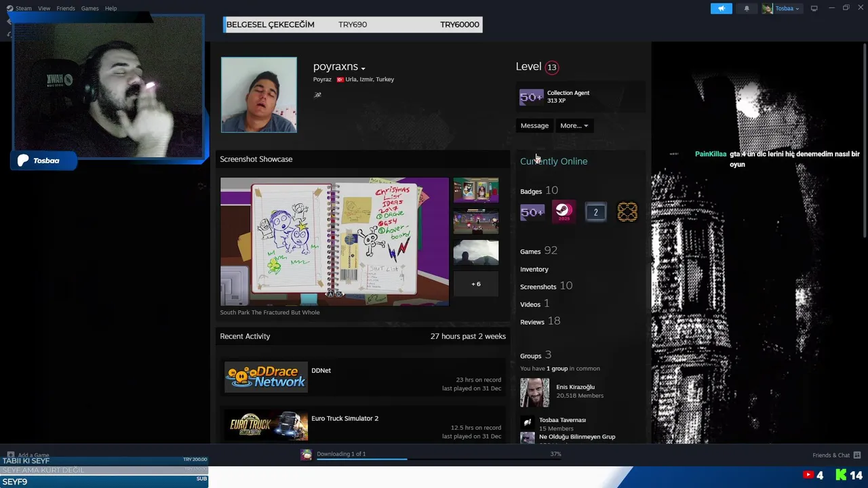Viewport: 868px width, 488px height.
Task: Open the Recent Activity header link
Action: [x=245, y=336]
